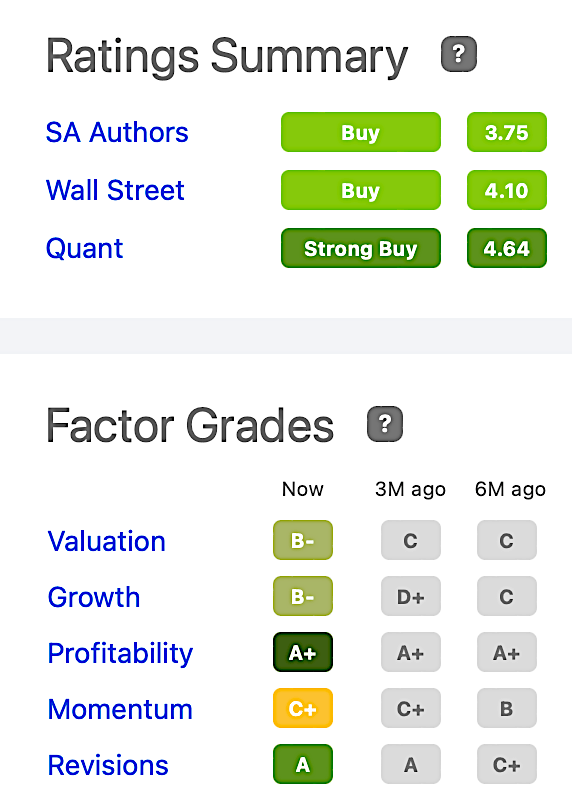Image resolution: width=572 pixels, height=802 pixels.
Task: Open the Momentum factor grade link
Action: pyautogui.click(x=120, y=709)
